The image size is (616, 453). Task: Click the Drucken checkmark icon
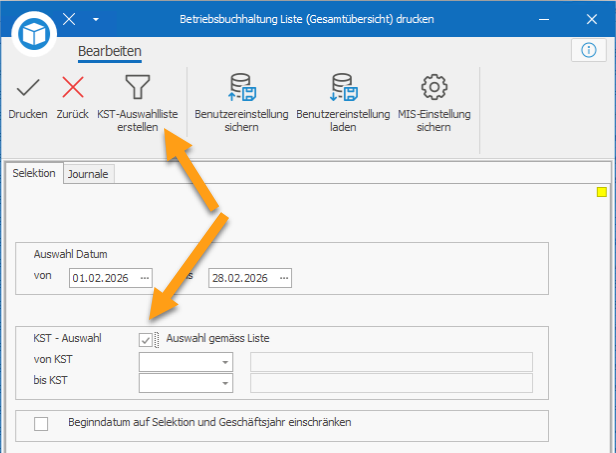[x=27, y=89]
